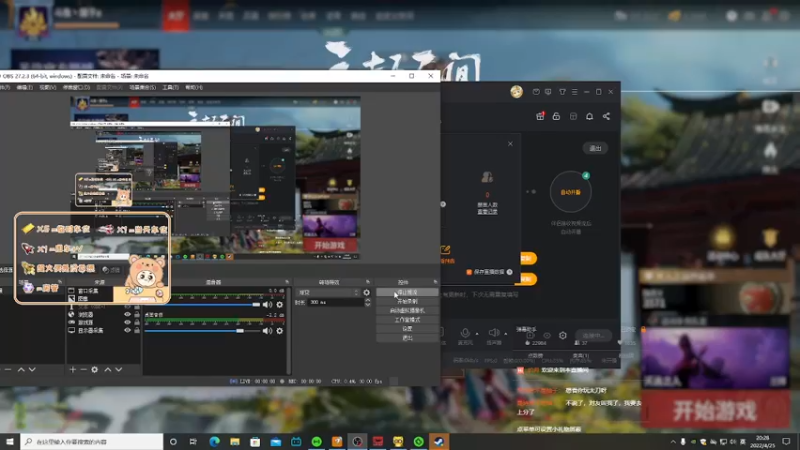Click the padlock icon in streaming app
Image resolution: width=800 pixels, height=450 pixels.
tap(556, 116)
